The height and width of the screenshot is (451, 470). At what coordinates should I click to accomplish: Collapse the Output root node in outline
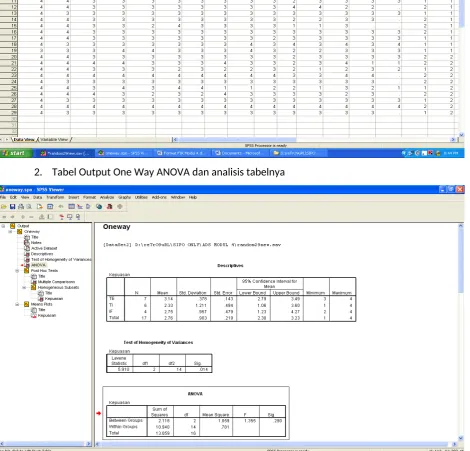tap(3, 226)
